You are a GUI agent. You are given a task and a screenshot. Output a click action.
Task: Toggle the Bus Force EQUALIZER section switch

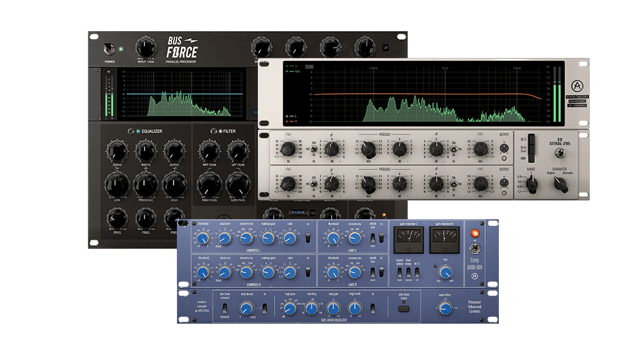pyautogui.click(x=131, y=131)
